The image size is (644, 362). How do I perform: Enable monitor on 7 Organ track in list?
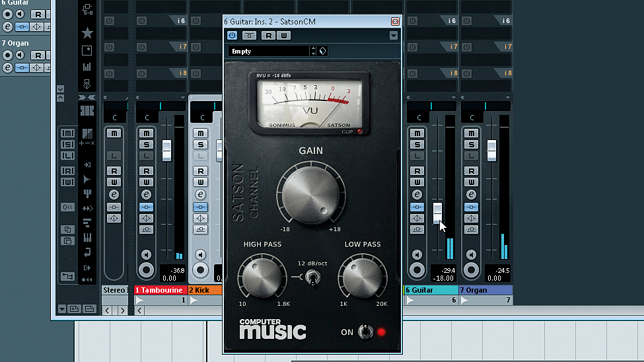pos(20,55)
